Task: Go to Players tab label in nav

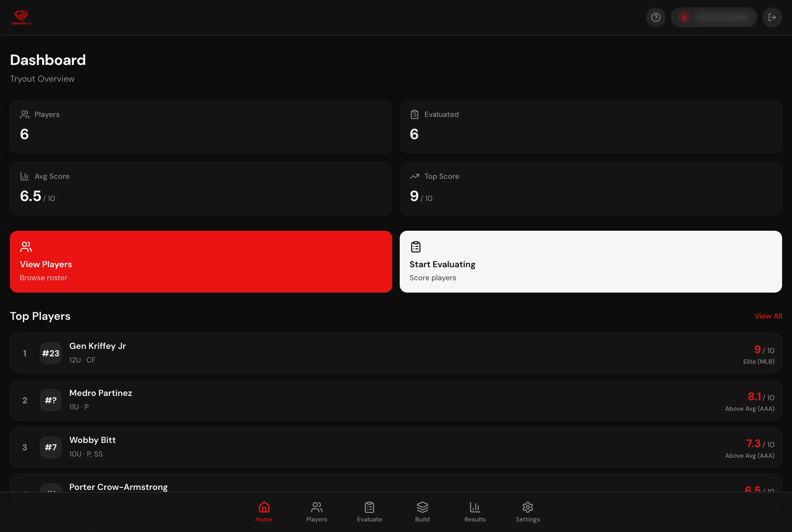Action: tap(316, 519)
